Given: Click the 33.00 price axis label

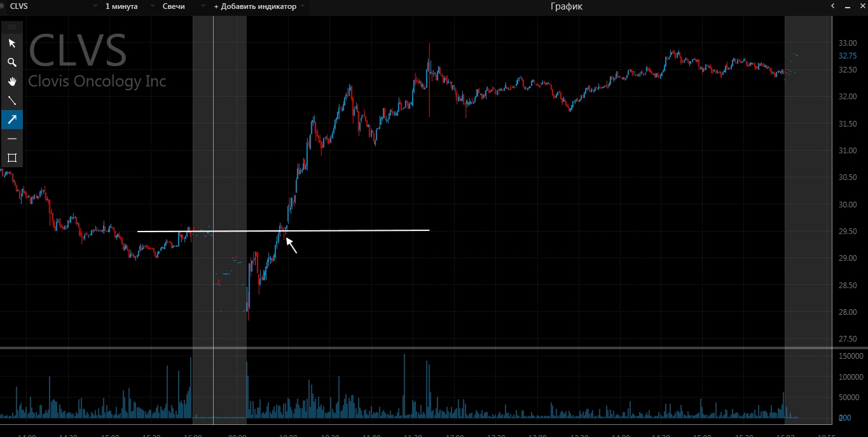Looking at the screenshot, I should (x=848, y=43).
